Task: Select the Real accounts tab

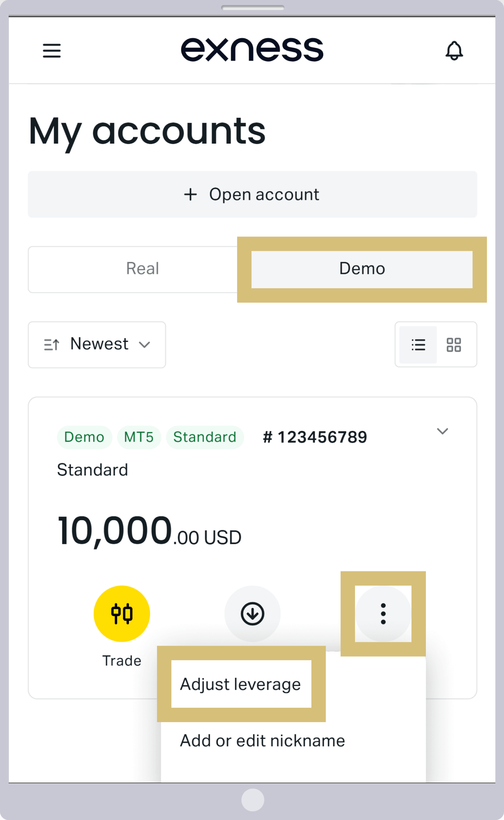Action: click(x=143, y=269)
